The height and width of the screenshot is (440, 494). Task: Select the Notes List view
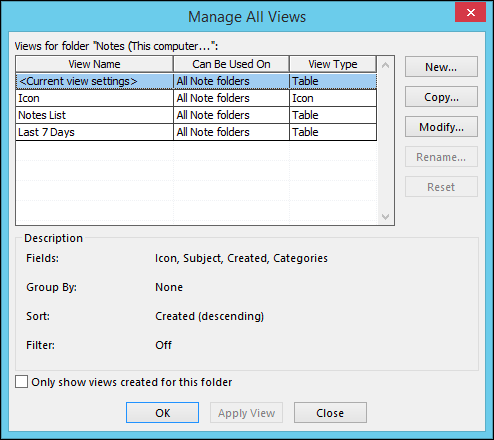(196, 115)
